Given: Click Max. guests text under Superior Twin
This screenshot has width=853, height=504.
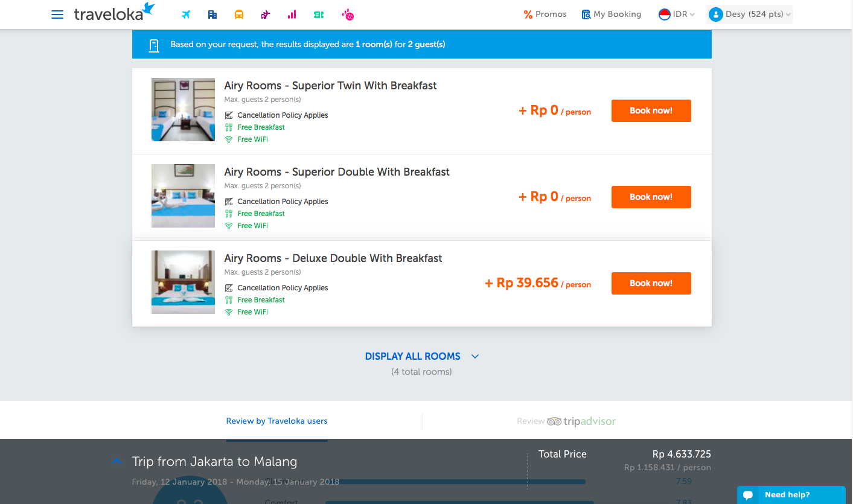Looking at the screenshot, I should click(x=263, y=100).
